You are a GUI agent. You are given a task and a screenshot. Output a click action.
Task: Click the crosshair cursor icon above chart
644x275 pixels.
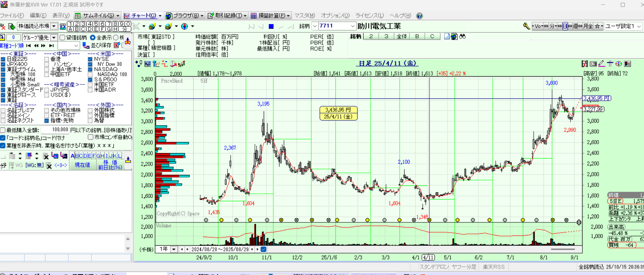coord(610,64)
